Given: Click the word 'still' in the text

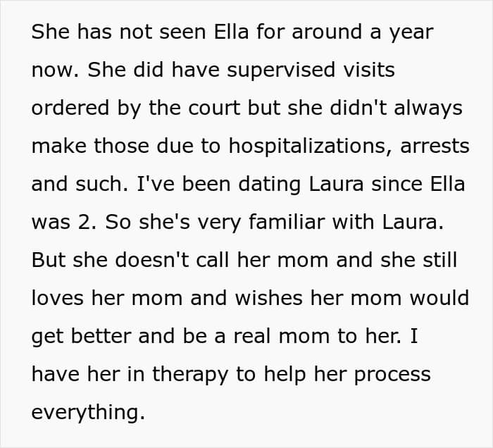Looking at the screenshot, I should coord(439,260).
